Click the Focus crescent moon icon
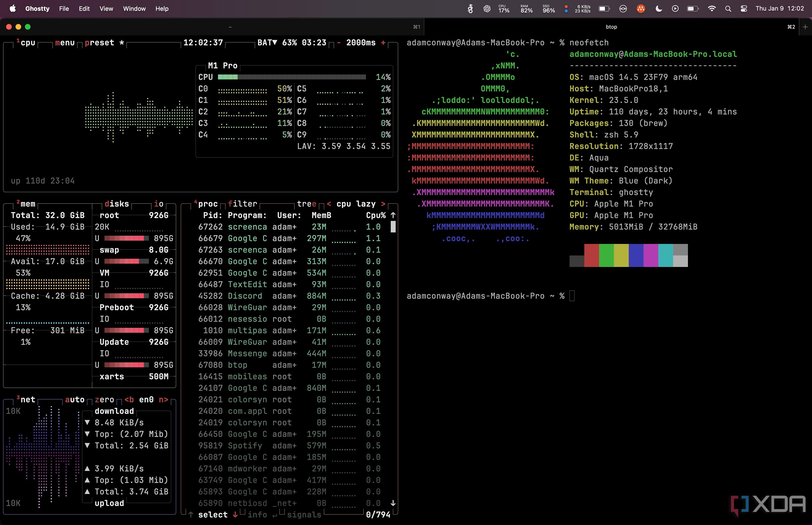Screen dimensions: 812x525 point(659,8)
